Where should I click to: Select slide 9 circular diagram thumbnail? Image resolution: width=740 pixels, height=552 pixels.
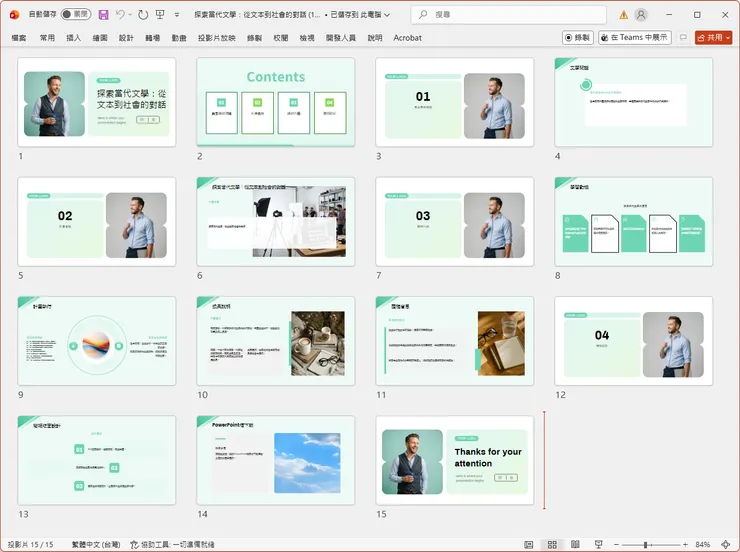[x=97, y=341]
